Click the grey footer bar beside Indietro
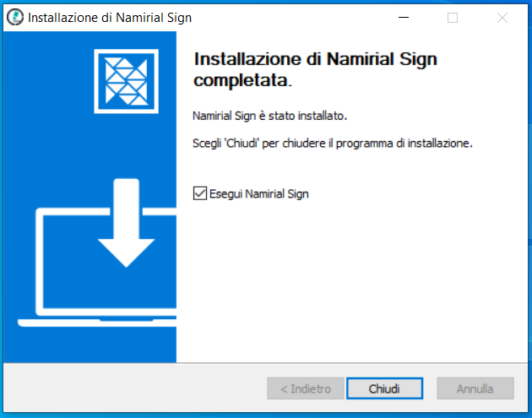This screenshot has width=532, height=418. point(135,388)
